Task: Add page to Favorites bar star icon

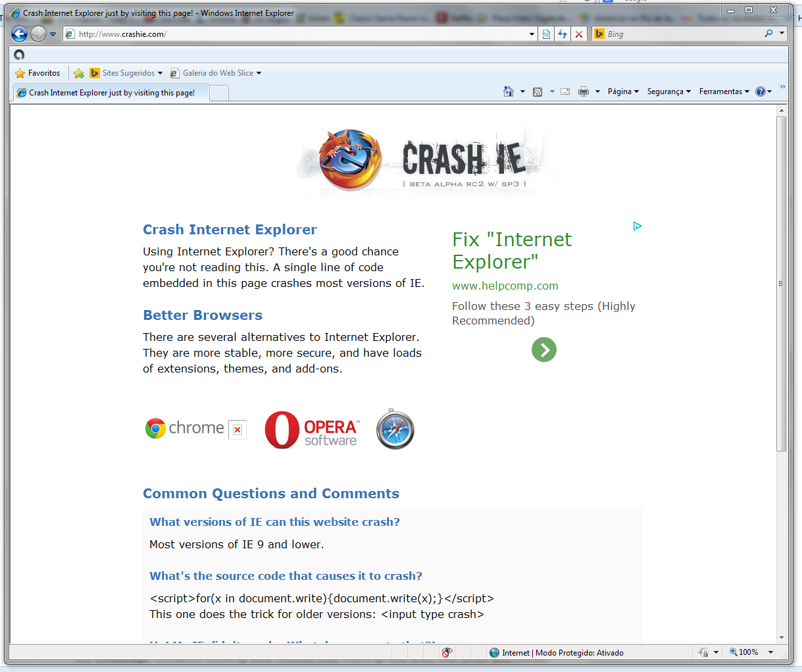Action: pos(79,73)
